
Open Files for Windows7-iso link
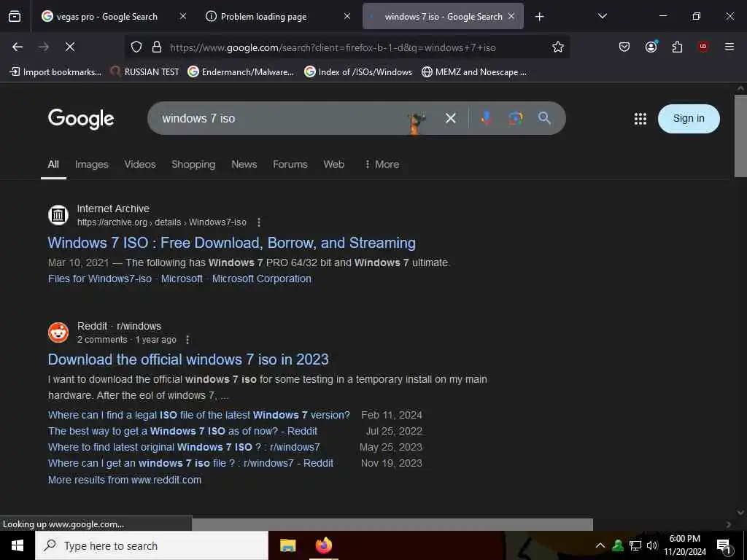click(99, 279)
